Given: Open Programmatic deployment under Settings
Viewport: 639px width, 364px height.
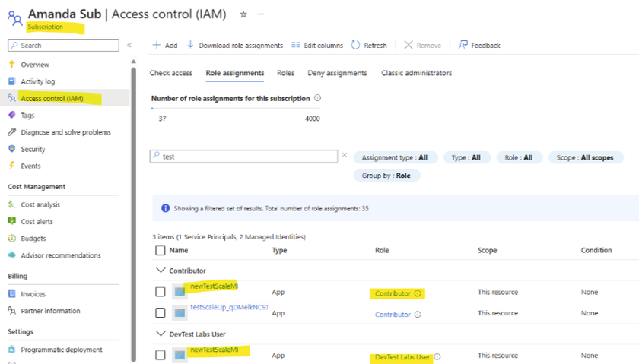Looking at the screenshot, I should [x=62, y=350].
